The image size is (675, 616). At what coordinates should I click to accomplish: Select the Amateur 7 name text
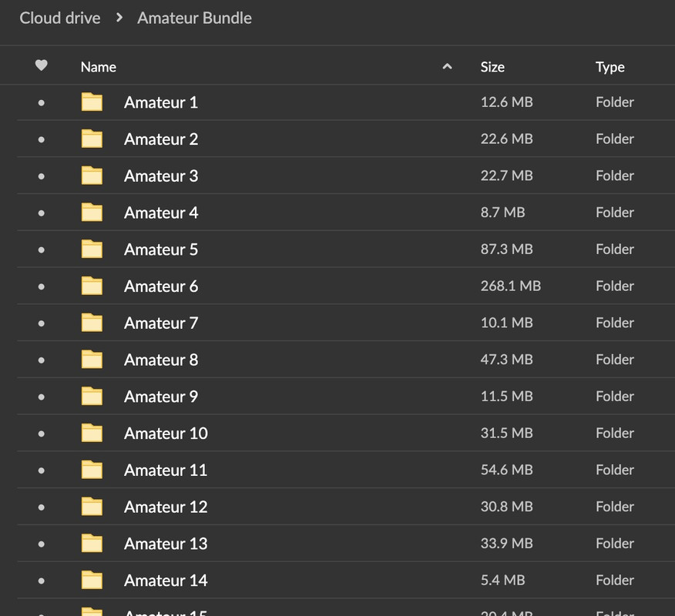[x=161, y=323]
